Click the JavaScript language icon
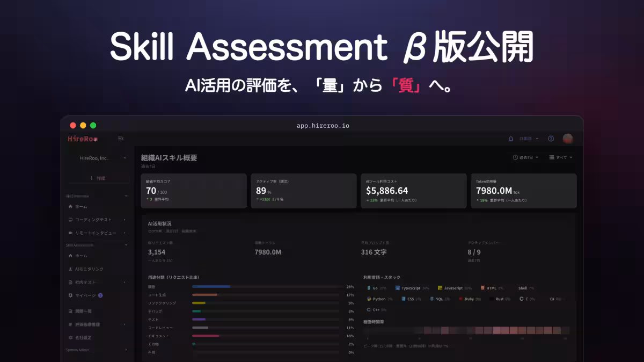The image size is (644, 362). (x=440, y=288)
